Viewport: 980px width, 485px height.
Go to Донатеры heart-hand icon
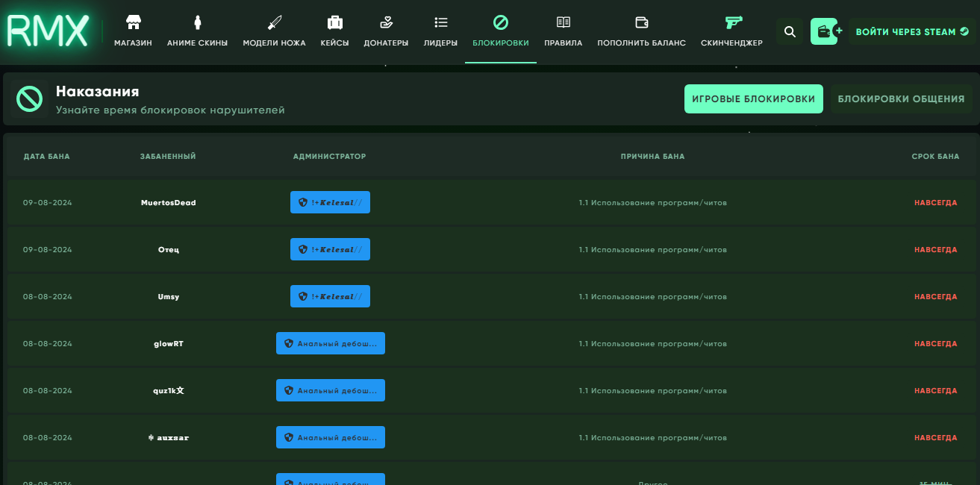[386, 22]
